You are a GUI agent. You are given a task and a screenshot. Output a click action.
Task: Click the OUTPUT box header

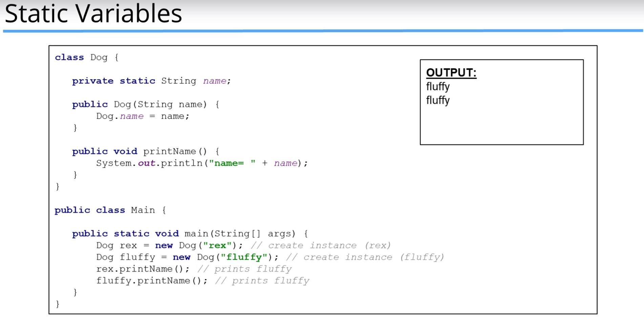click(x=451, y=72)
